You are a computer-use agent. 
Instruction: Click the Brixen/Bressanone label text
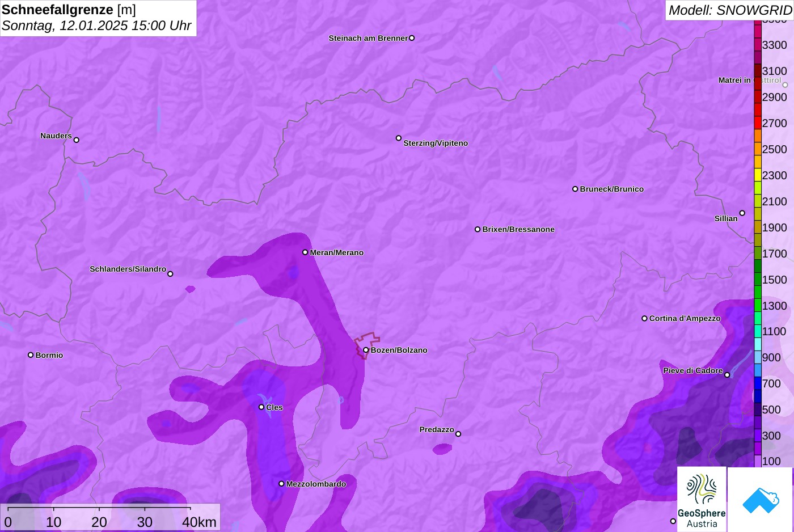[x=518, y=230]
